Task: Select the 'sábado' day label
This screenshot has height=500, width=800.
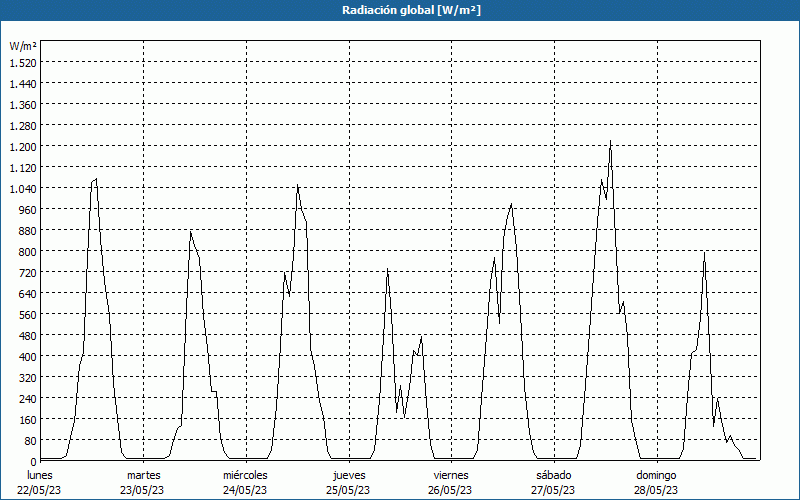Action: [554, 475]
